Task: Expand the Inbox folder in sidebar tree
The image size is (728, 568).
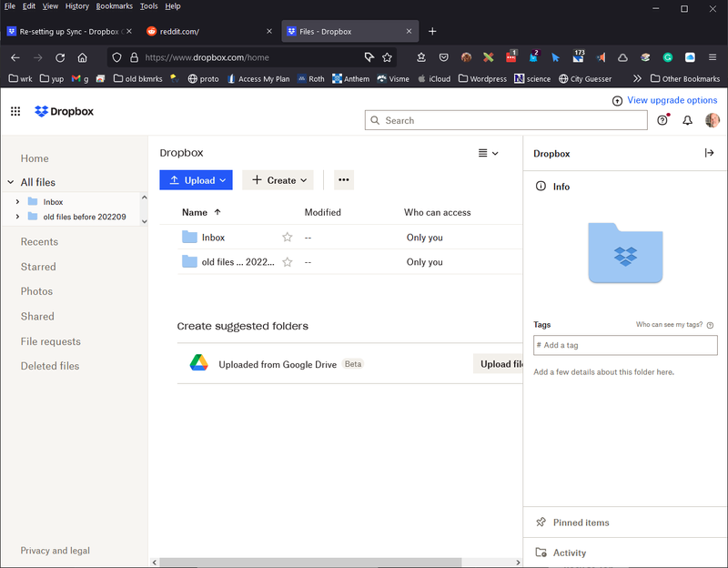Action: [x=17, y=201]
